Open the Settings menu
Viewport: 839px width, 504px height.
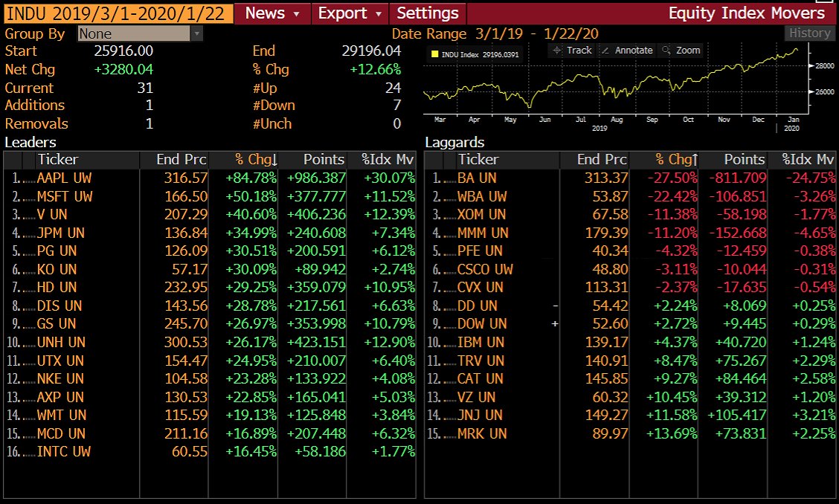pyautogui.click(x=428, y=13)
